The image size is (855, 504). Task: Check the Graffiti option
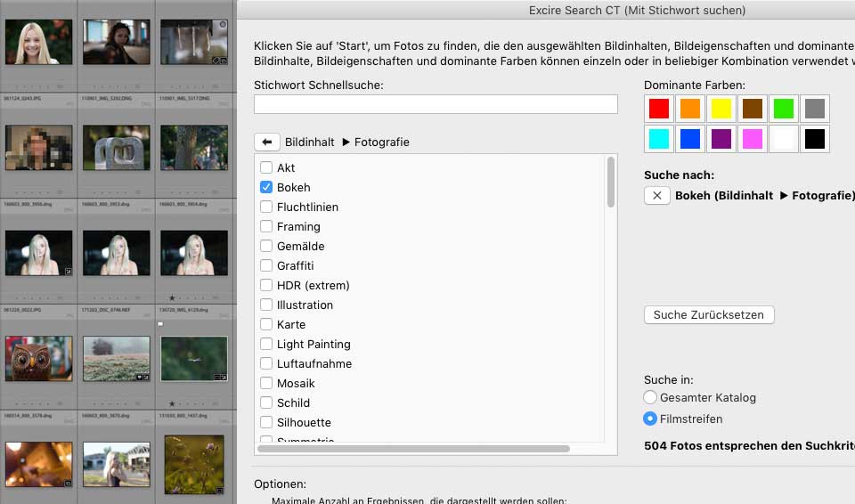click(x=266, y=265)
